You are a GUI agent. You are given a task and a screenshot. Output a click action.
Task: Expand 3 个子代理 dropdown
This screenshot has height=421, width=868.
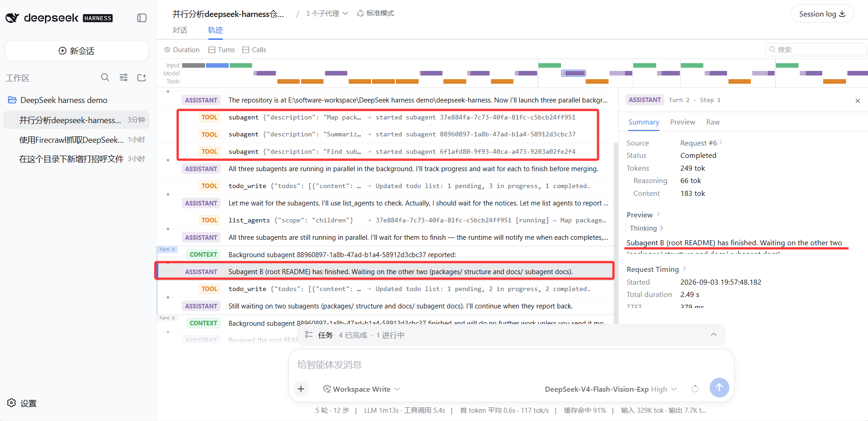click(327, 14)
